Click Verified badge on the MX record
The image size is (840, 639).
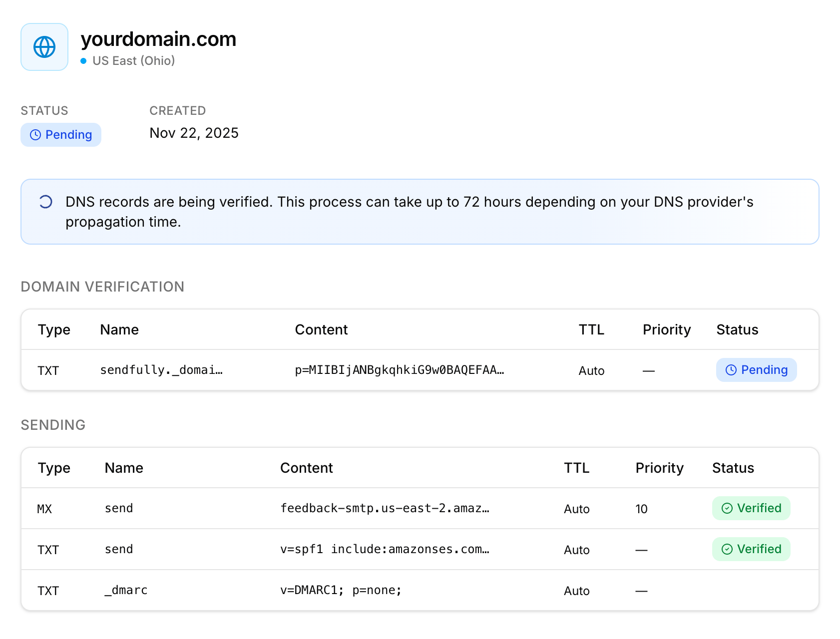coord(751,508)
